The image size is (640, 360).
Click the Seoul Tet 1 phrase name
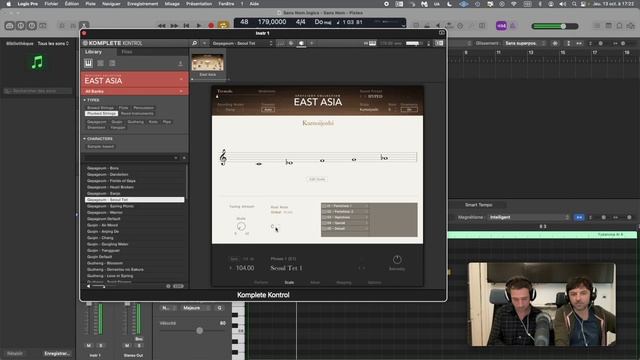click(287, 268)
